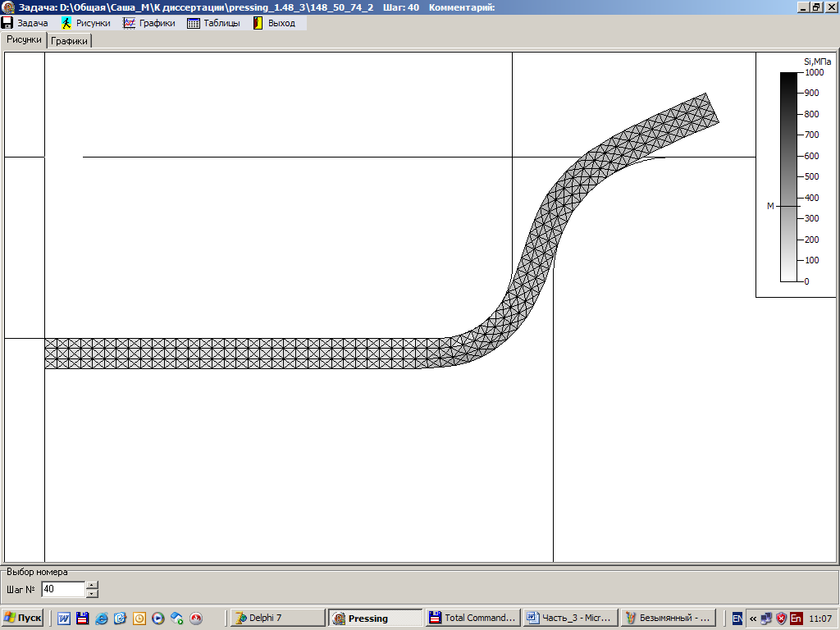Open the Задача menu with disk icon
Image resolution: width=840 pixels, height=630 pixels.
pos(25,23)
